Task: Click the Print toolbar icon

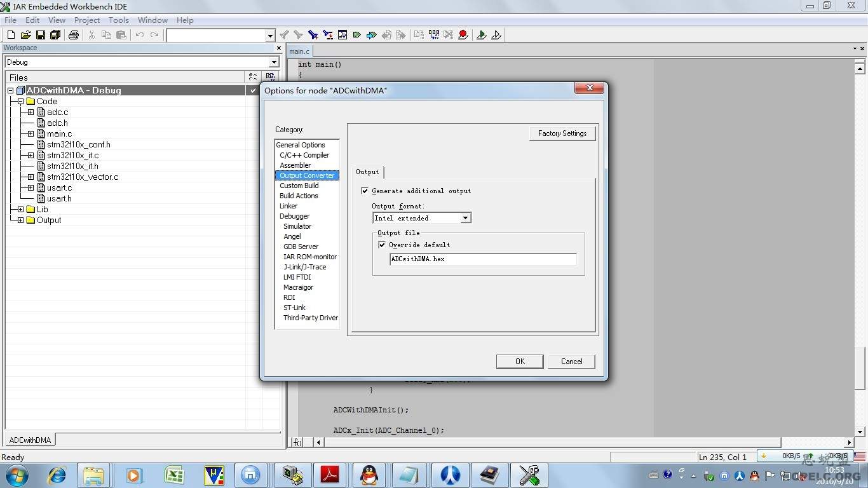Action: point(74,35)
